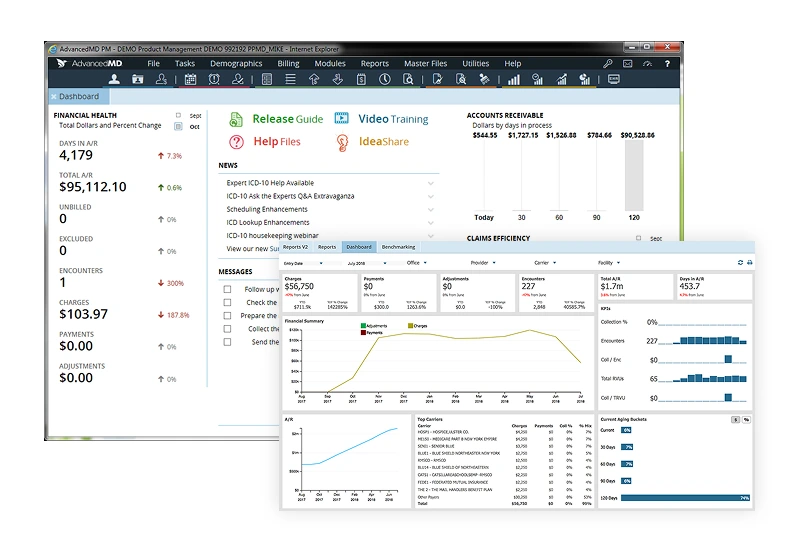Click the $ button in Current Aging Buckets
The image size is (800, 552).
point(735,420)
